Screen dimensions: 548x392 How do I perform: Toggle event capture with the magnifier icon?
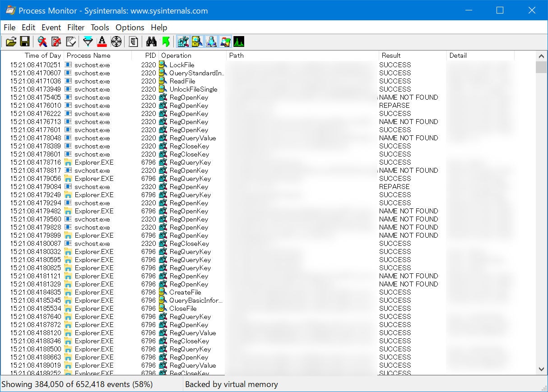coord(42,42)
